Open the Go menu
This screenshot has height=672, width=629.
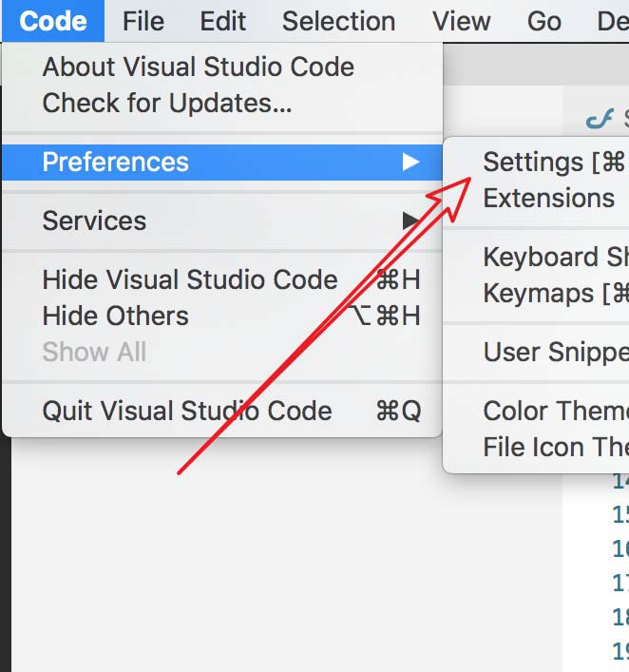pyautogui.click(x=543, y=21)
